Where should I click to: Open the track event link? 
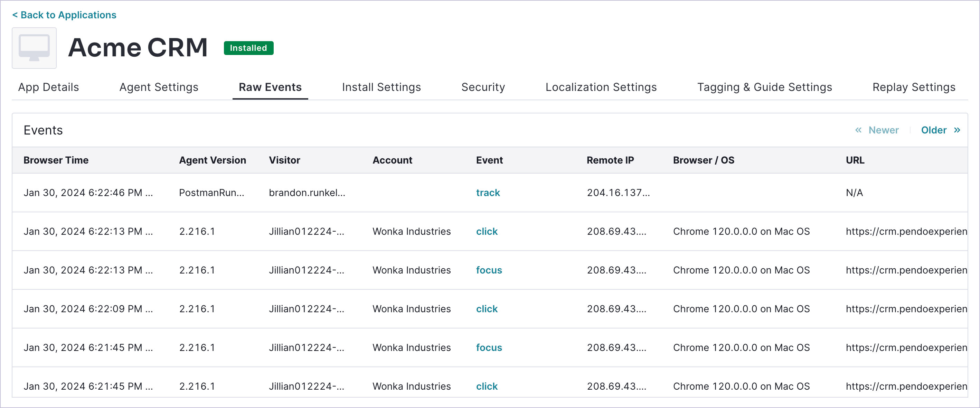488,193
